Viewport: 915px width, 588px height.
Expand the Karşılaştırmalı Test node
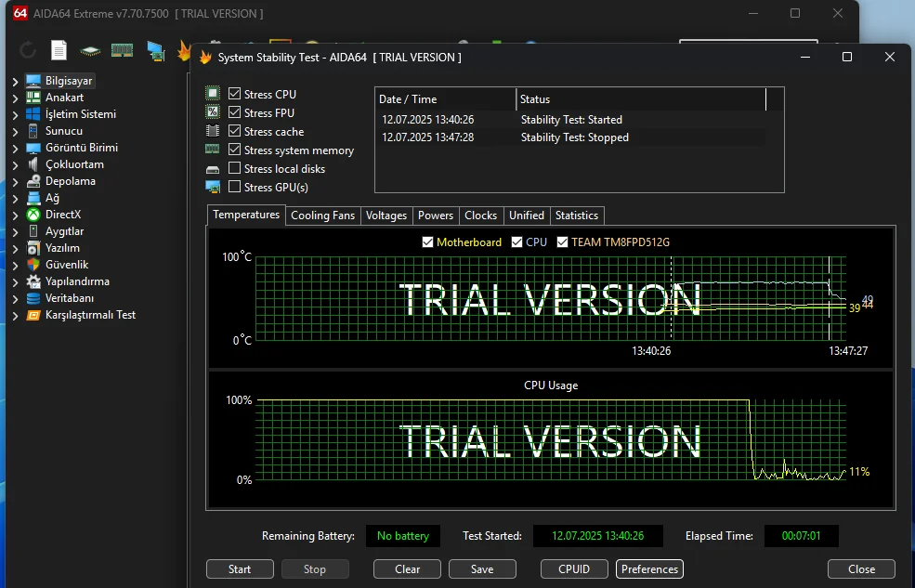coord(15,315)
